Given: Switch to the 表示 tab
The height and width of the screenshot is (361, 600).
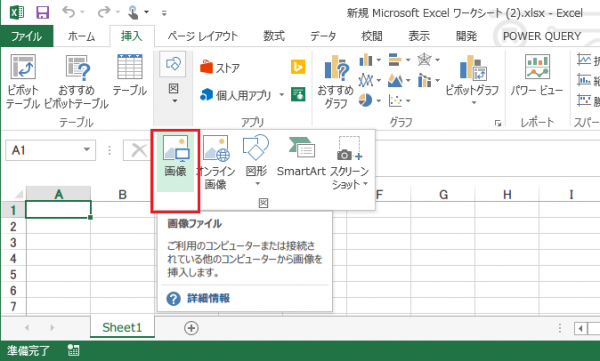Looking at the screenshot, I should click(x=419, y=36).
